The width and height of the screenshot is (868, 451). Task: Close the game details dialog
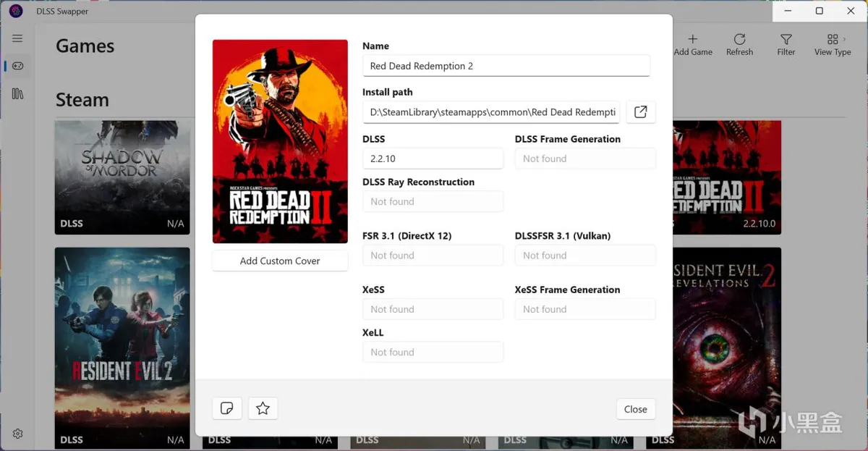tap(635, 409)
